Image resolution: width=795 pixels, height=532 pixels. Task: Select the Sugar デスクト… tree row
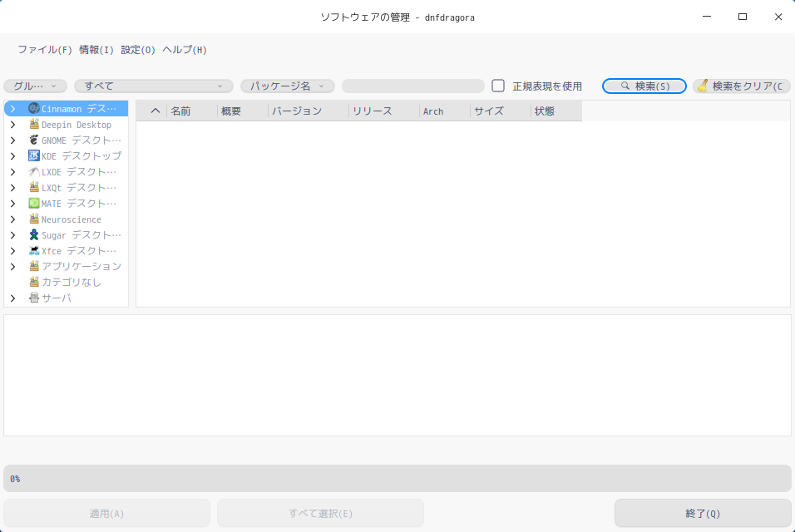point(66,234)
